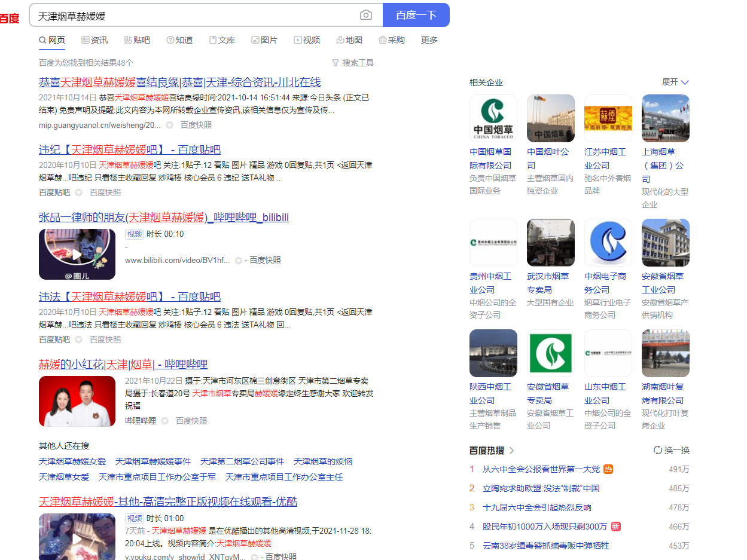Click the 百度一下 search button
The height and width of the screenshot is (560, 747).
416,15
